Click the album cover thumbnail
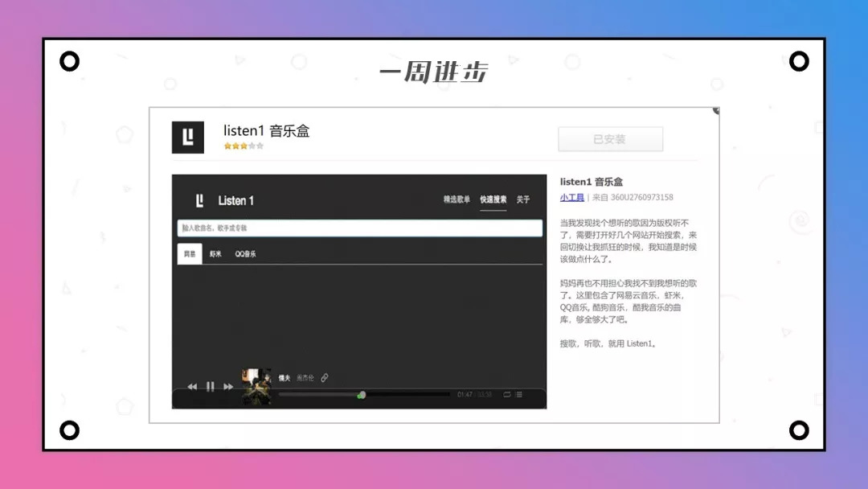 click(256, 387)
